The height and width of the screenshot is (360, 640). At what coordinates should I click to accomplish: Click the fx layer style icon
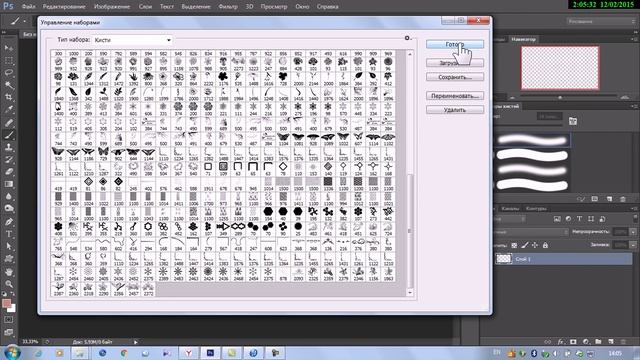pos(561,342)
